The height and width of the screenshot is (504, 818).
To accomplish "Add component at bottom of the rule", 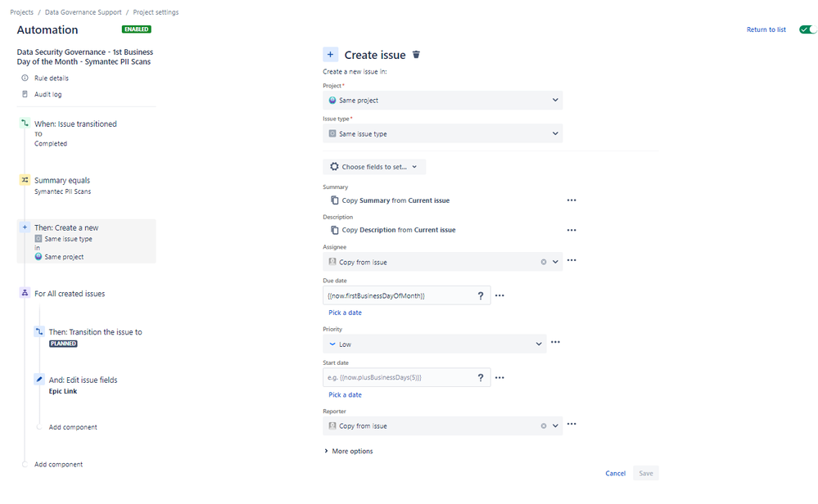I will pos(58,465).
